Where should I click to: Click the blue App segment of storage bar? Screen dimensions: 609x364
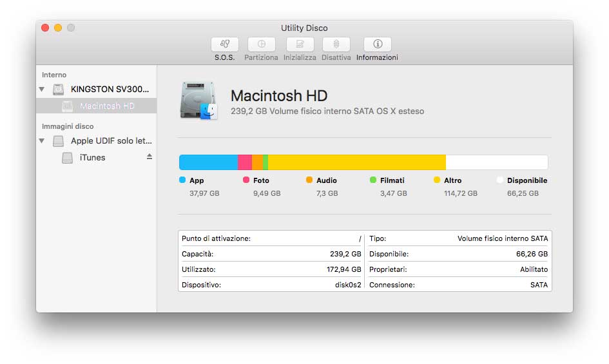208,162
